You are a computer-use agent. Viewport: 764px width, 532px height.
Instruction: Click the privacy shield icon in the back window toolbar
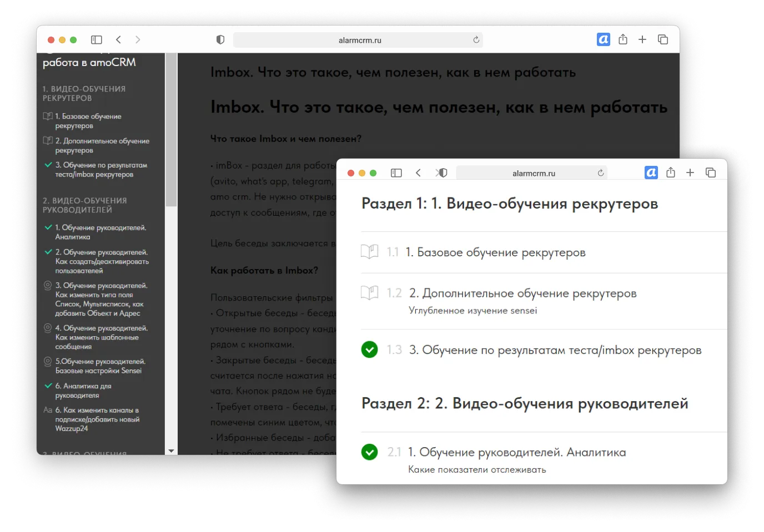(x=220, y=39)
